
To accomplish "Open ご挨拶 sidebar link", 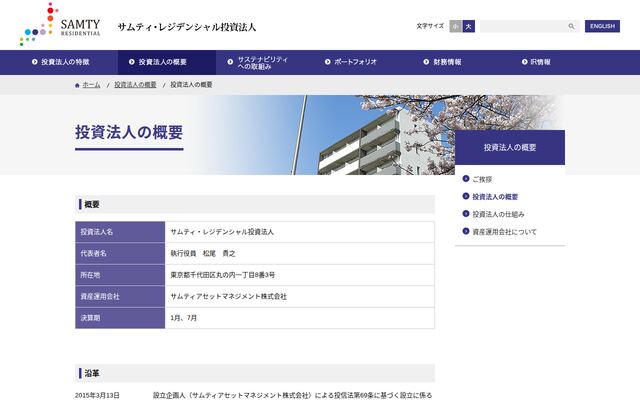I will tap(482, 179).
